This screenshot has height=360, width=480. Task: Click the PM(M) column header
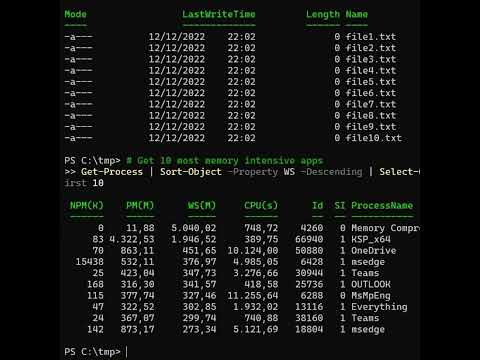pos(140,205)
